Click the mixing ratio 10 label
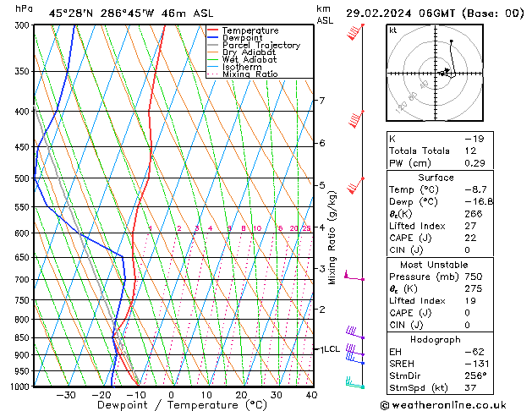Image resolution: width=532 pixels, height=411 pixels. click(257, 228)
